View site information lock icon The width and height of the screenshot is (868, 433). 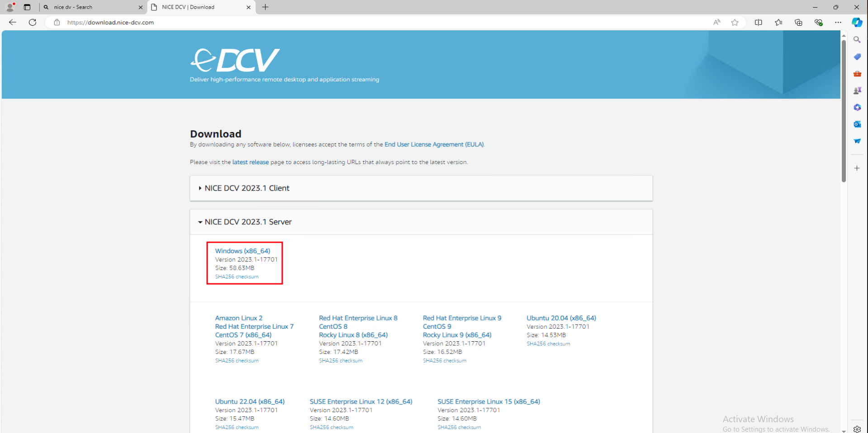tap(57, 22)
